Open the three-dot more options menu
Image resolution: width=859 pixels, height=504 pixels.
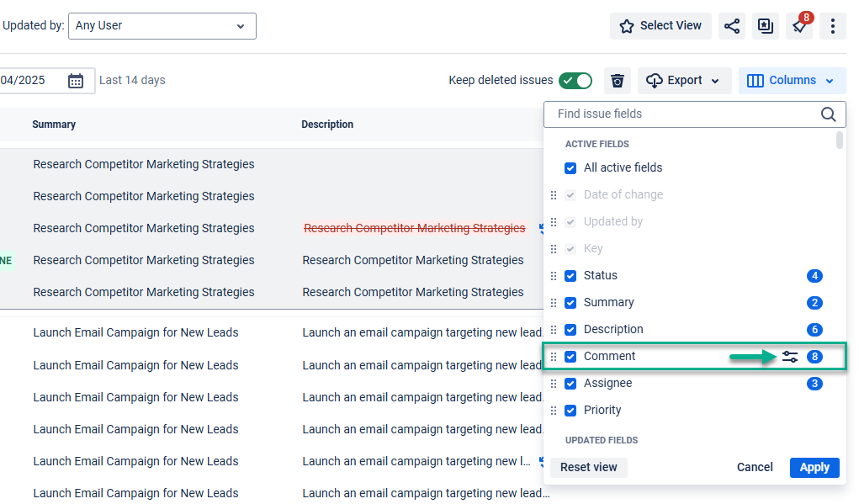tap(832, 26)
